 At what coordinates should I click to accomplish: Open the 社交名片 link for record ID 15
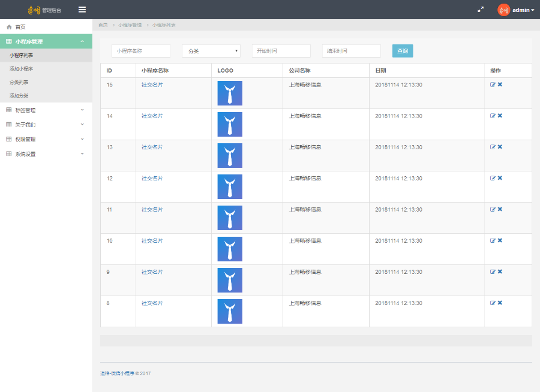(x=152, y=84)
